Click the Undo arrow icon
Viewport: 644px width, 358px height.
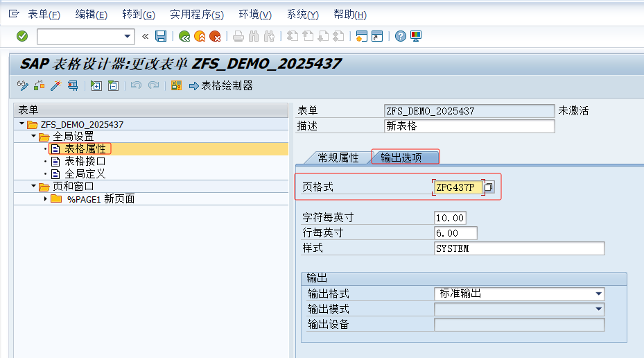click(136, 85)
